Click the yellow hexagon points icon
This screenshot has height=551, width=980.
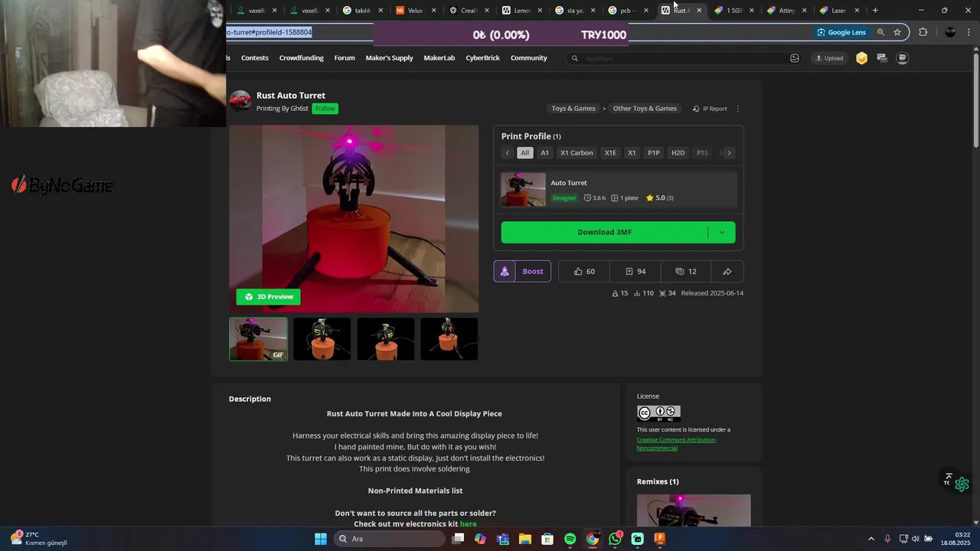click(x=861, y=58)
